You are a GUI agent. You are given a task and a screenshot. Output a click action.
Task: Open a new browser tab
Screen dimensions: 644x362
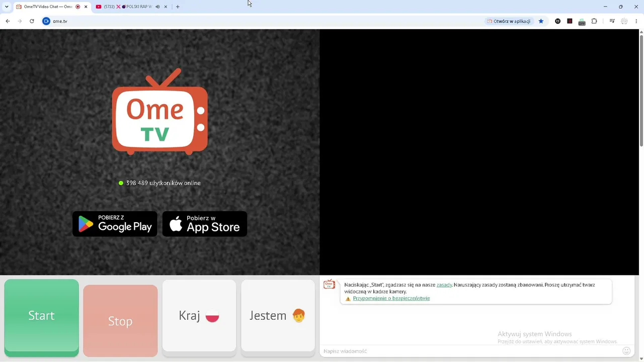pos(178,7)
